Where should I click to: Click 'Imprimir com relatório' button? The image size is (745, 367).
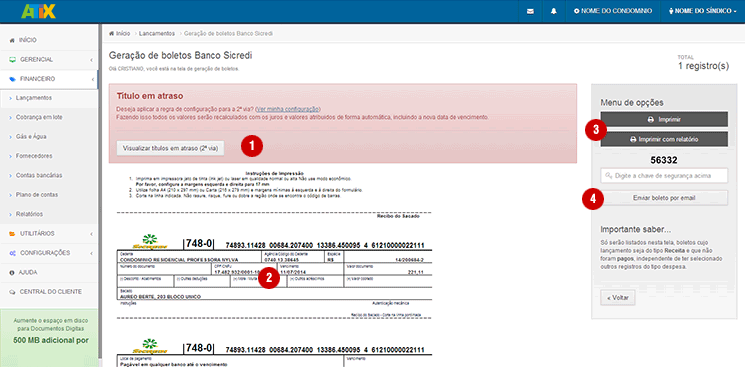click(x=664, y=139)
